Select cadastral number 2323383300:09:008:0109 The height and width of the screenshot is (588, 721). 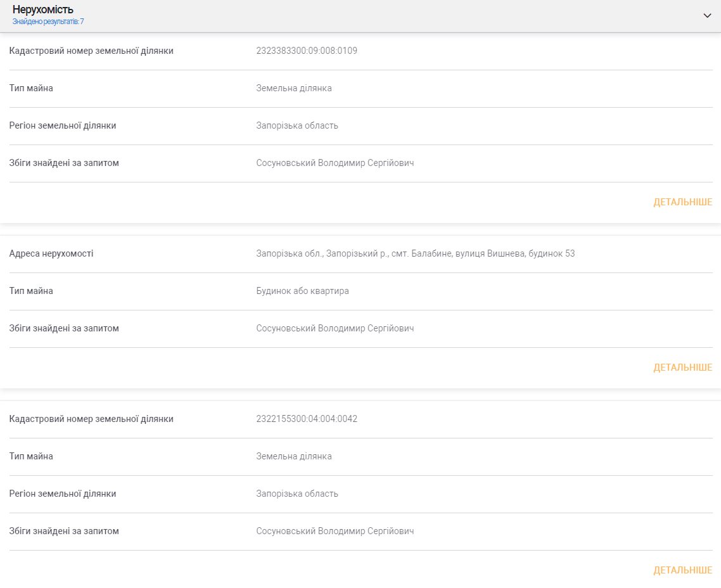coord(307,51)
